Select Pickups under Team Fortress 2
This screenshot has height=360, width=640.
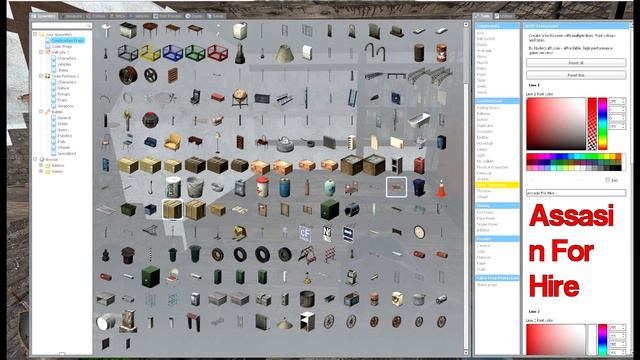[63, 94]
